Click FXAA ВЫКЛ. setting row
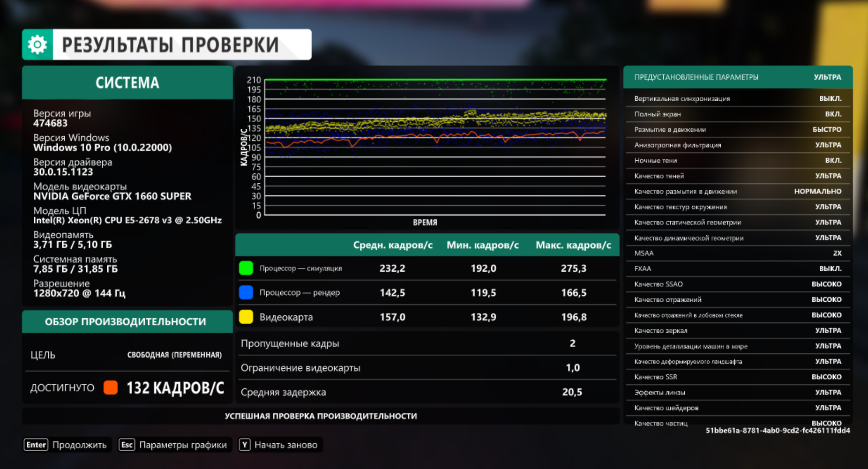 (x=738, y=268)
